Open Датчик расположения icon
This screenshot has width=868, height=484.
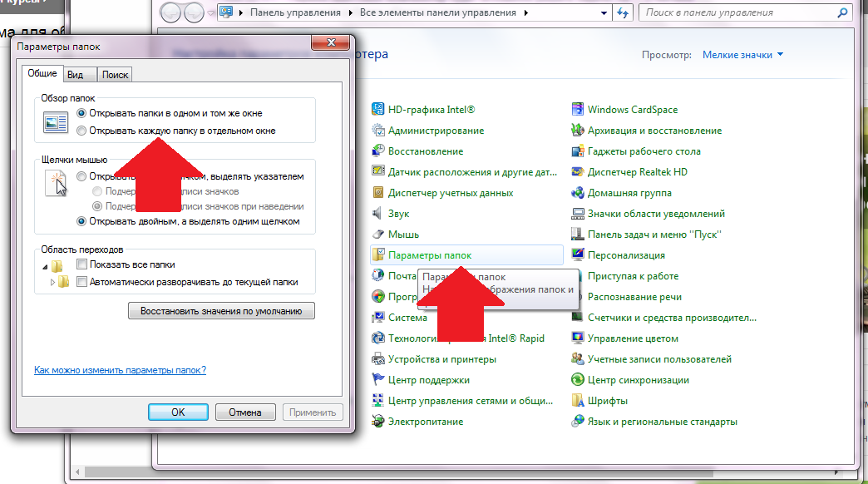tap(378, 171)
